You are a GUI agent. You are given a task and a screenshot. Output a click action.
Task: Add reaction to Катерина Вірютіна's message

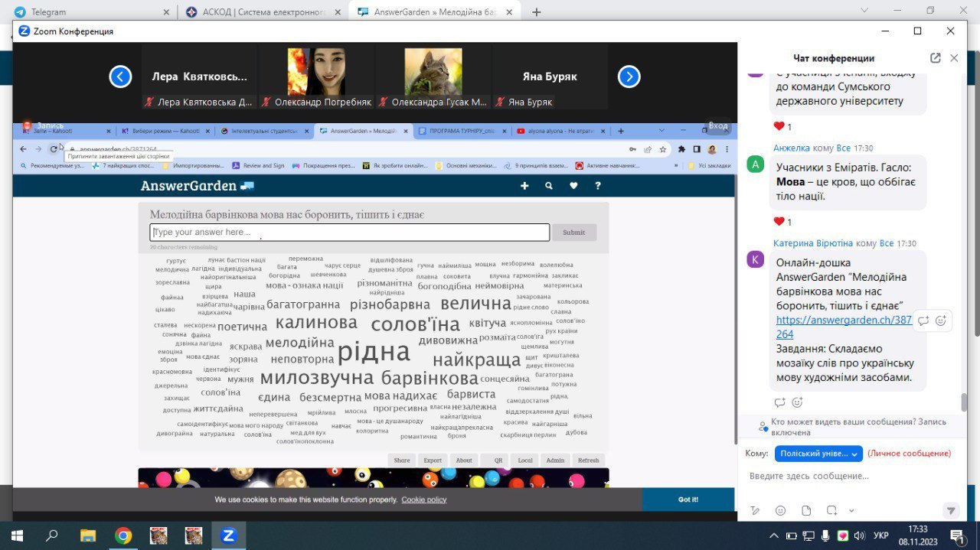coord(797,402)
